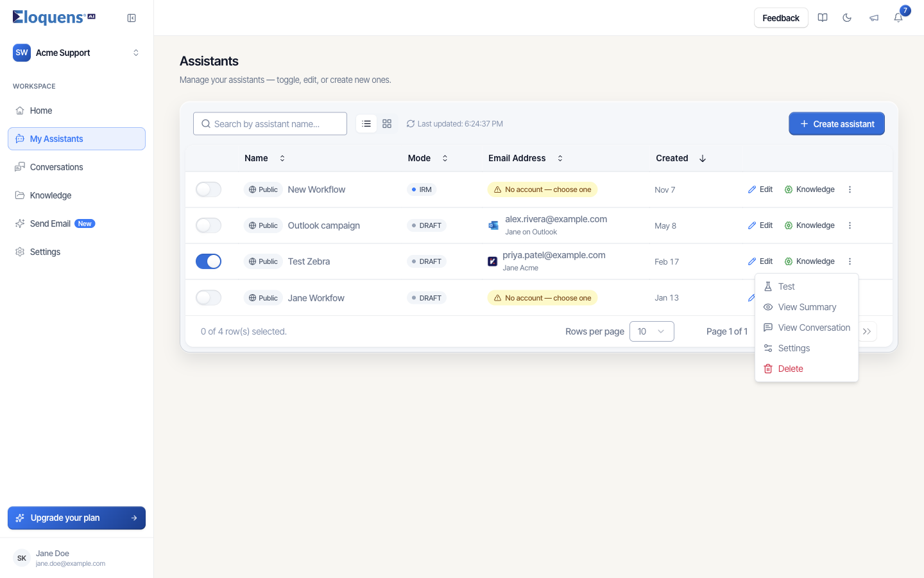This screenshot has width=924, height=578.
Task: Choose View Summary in context menu
Action: click(x=807, y=307)
